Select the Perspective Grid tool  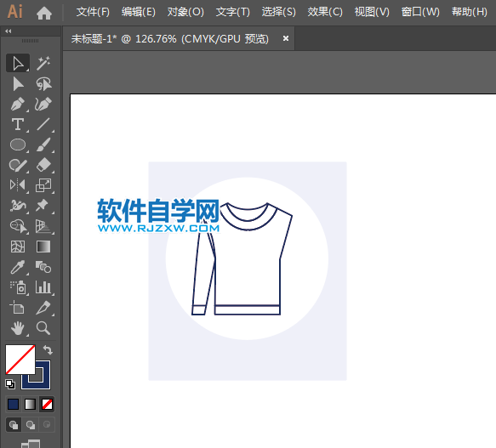point(43,226)
